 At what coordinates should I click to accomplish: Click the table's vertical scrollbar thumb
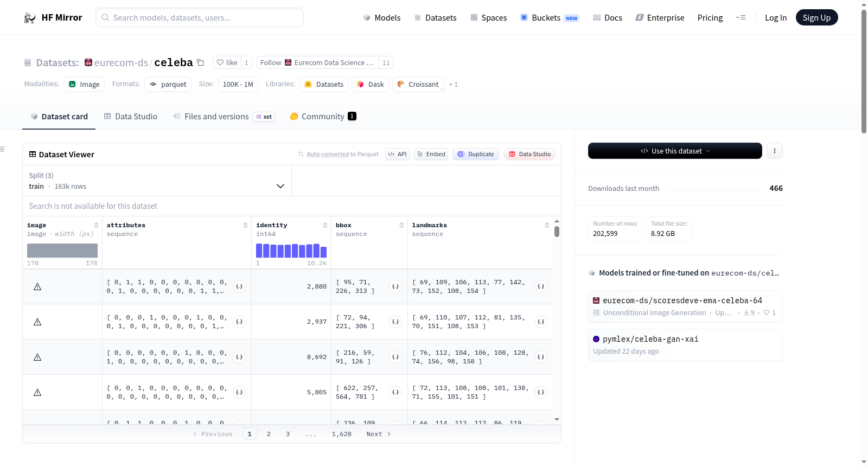point(557,232)
